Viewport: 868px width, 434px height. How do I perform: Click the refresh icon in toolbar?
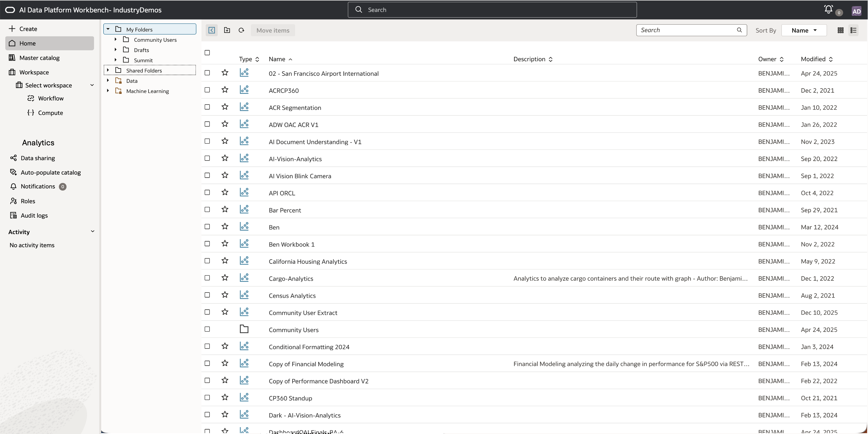pyautogui.click(x=241, y=30)
